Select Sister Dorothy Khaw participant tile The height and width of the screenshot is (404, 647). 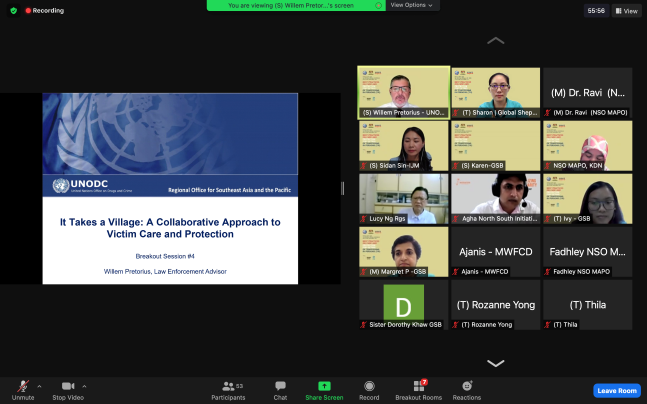click(403, 304)
